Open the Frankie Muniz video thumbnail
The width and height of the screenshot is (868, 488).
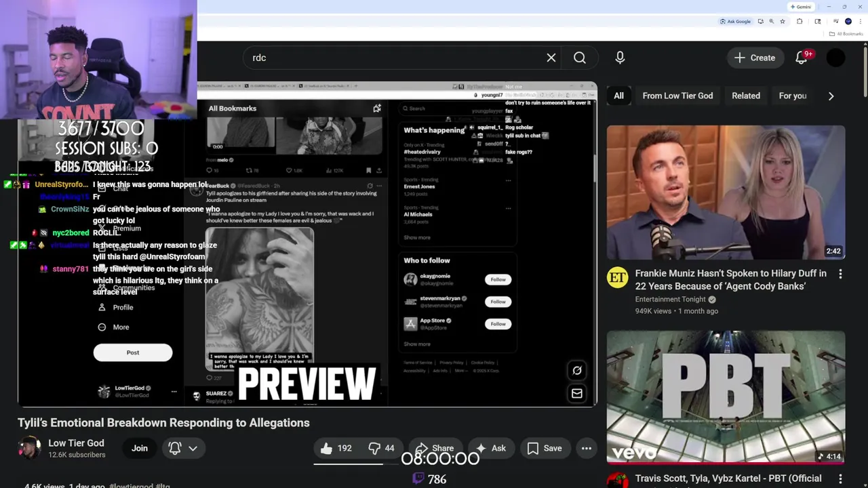click(726, 192)
